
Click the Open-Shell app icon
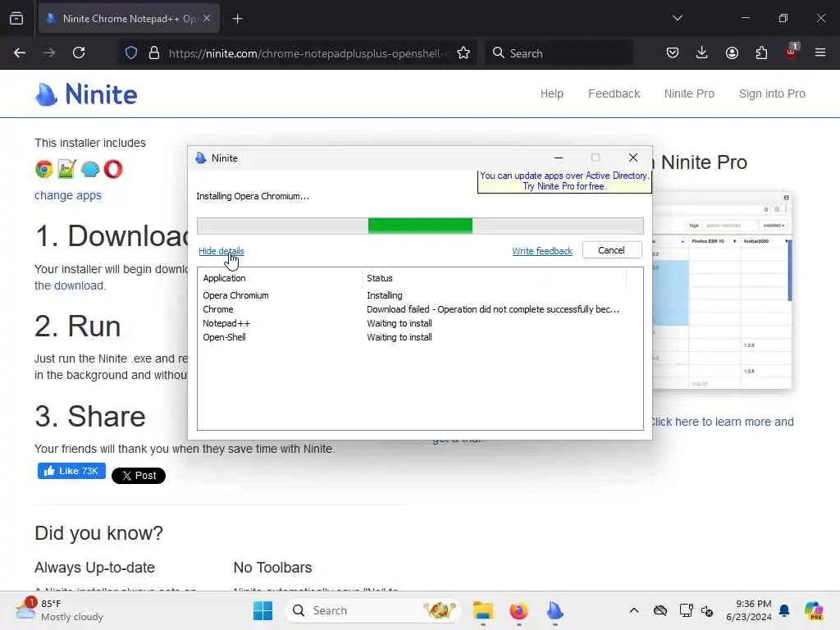pos(90,169)
